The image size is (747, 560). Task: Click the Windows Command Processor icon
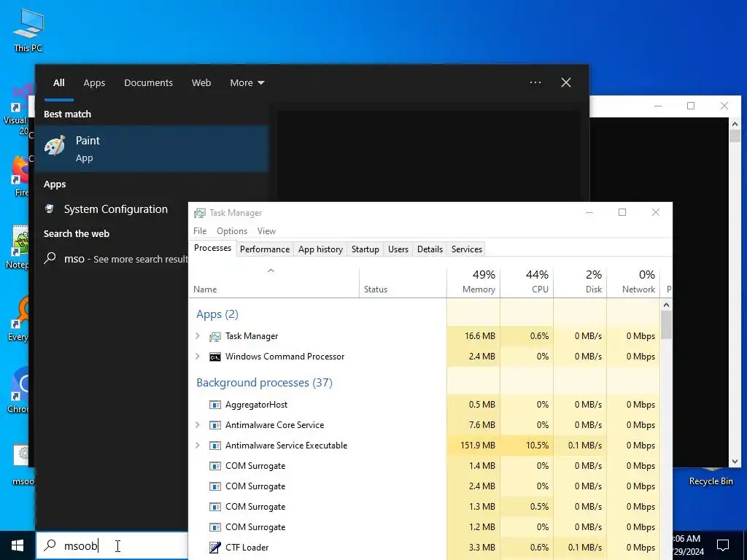point(215,357)
